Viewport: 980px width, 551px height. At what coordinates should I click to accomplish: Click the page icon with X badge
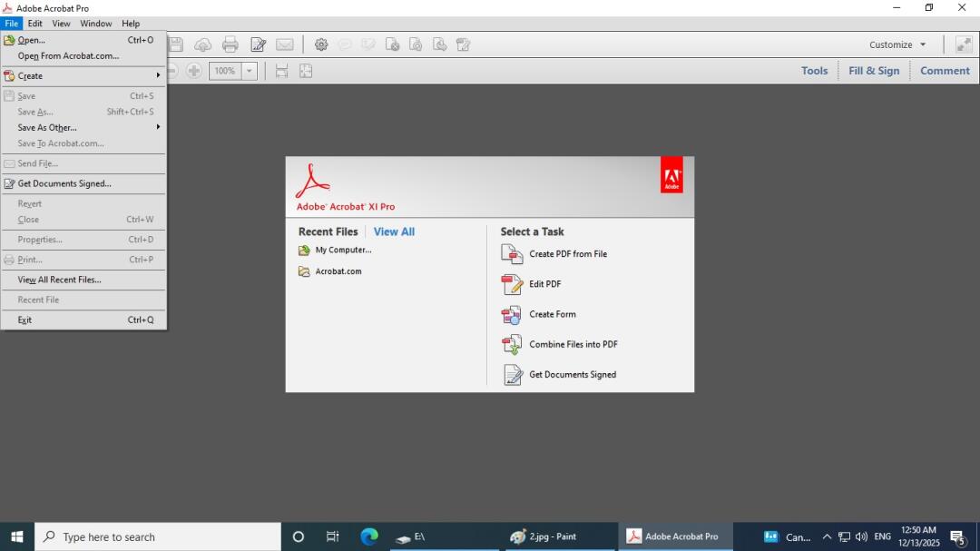pyautogui.click(x=392, y=44)
